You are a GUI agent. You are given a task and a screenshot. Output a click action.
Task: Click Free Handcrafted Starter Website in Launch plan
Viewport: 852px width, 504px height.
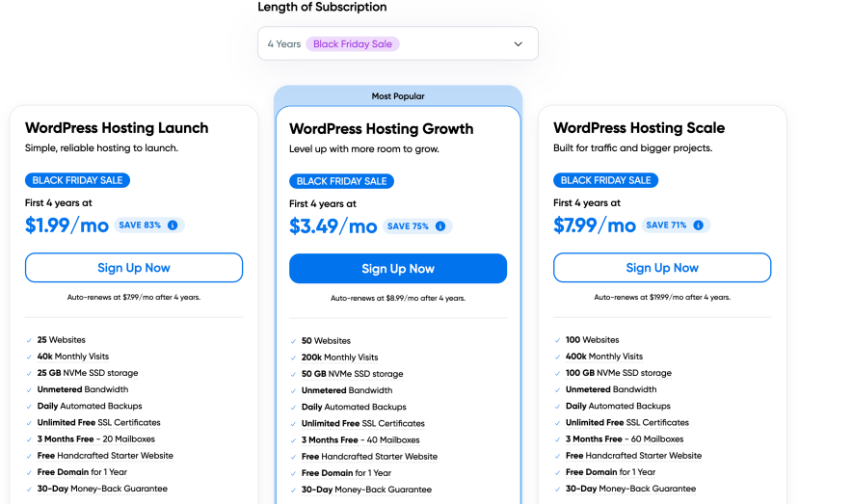pyautogui.click(x=105, y=456)
